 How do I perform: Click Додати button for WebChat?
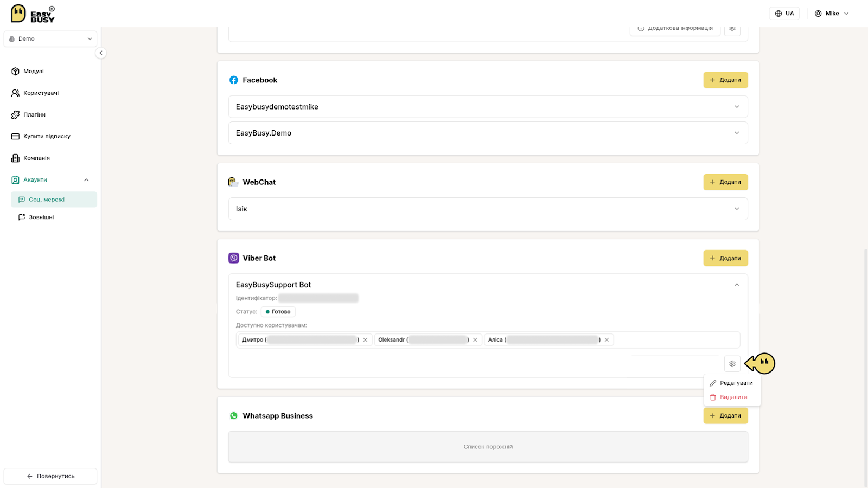[x=725, y=182]
